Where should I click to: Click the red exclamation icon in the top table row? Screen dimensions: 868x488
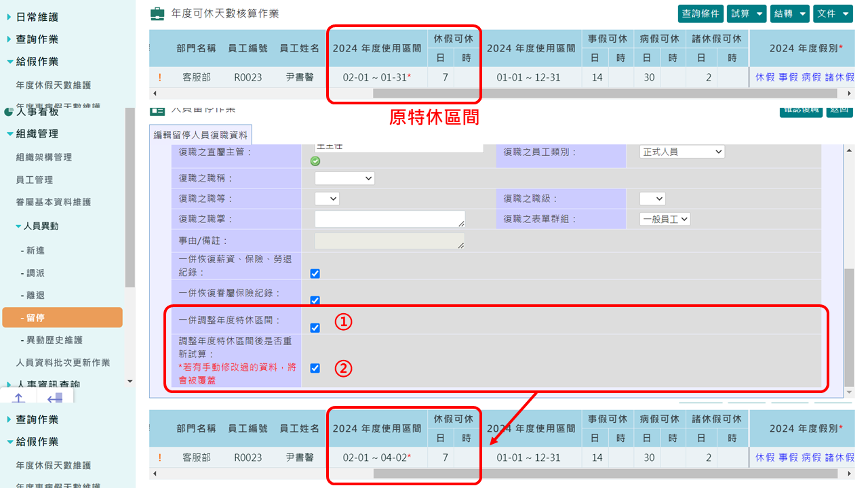[x=161, y=77]
